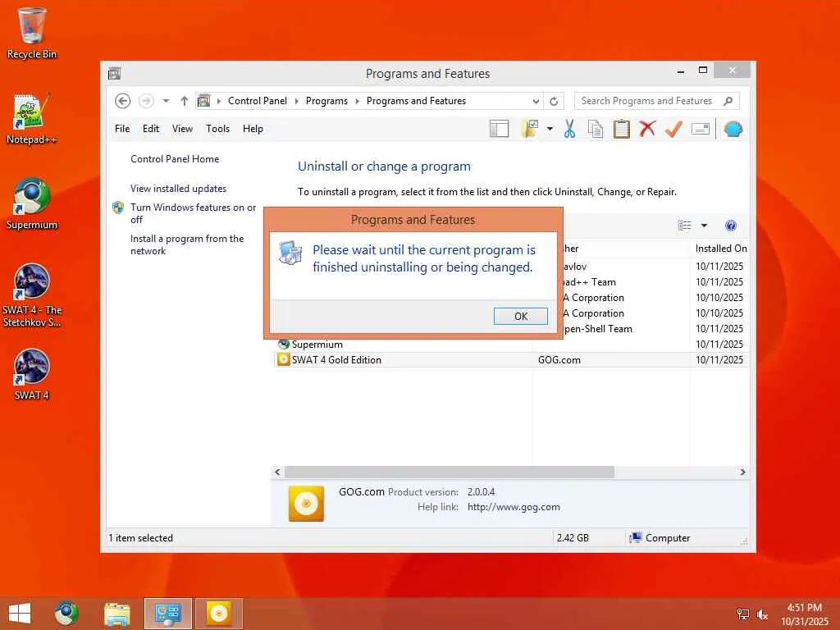
Task: Click the red X Delete toolbar icon
Action: [x=647, y=129]
